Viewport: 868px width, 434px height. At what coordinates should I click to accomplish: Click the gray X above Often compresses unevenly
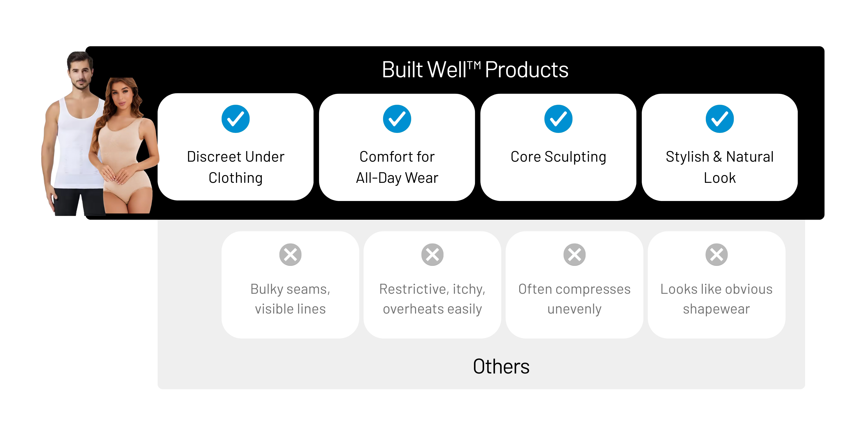point(575,255)
